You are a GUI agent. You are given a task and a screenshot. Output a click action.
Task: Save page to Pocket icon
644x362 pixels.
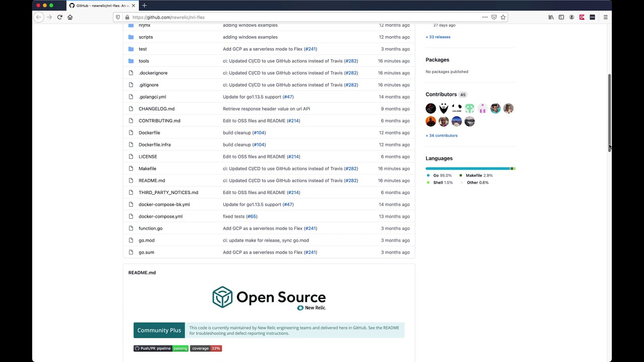pos(494,17)
